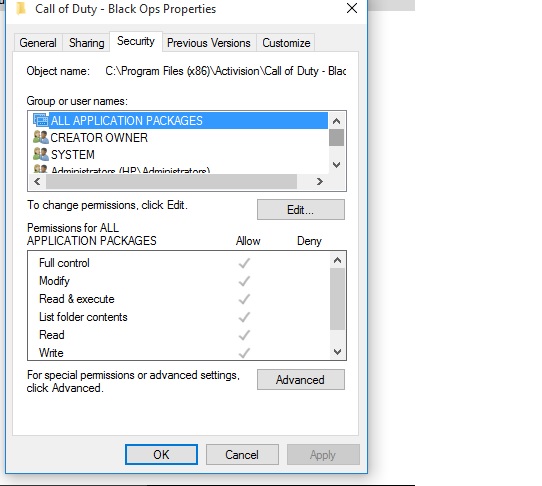The width and height of the screenshot is (542, 486).
Task: Click the Allow checkmark for List folder contents
Action: pos(244,317)
